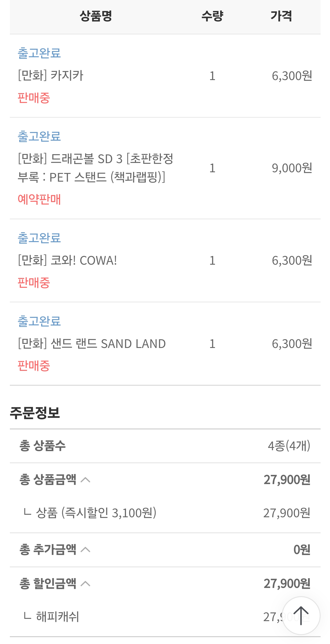Image resolution: width=330 pixels, height=644 pixels.
Task: Collapse the 총 할인금액 chevron
Action: (x=85, y=584)
